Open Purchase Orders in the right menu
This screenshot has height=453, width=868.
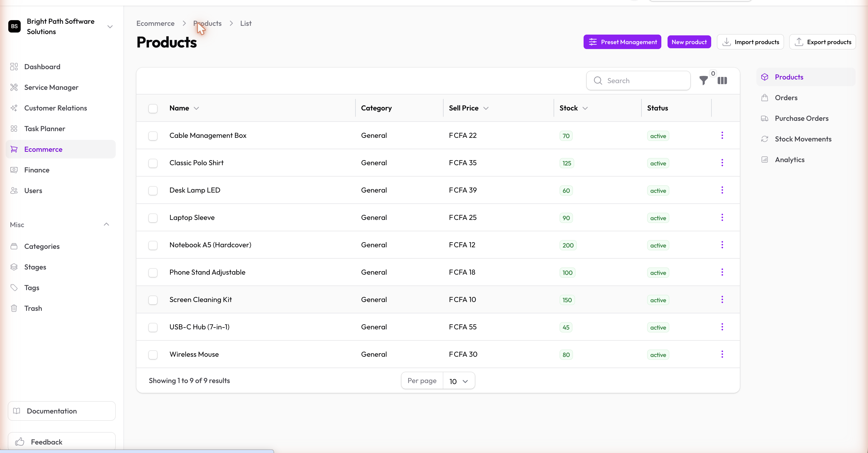806,118
